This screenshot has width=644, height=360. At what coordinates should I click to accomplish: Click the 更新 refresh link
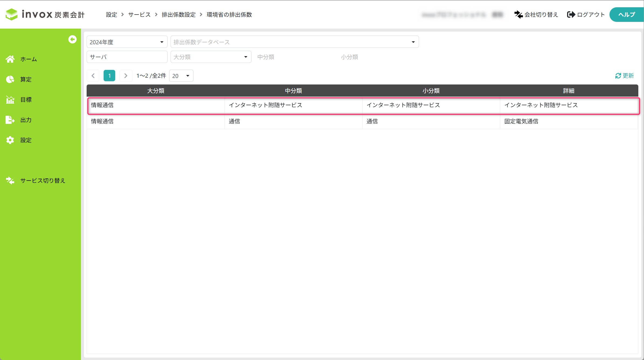(x=624, y=76)
